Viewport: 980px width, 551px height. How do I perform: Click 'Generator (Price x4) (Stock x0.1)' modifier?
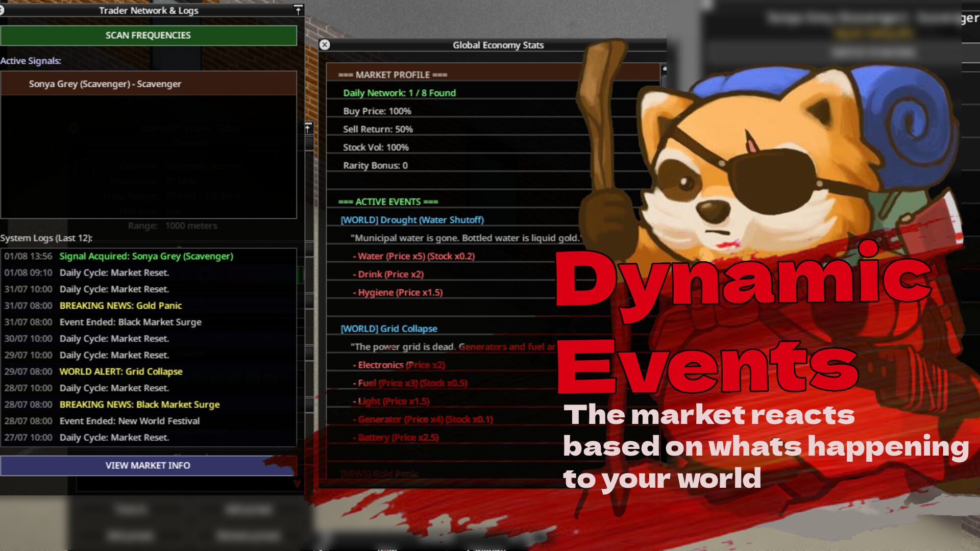[423, 419]
